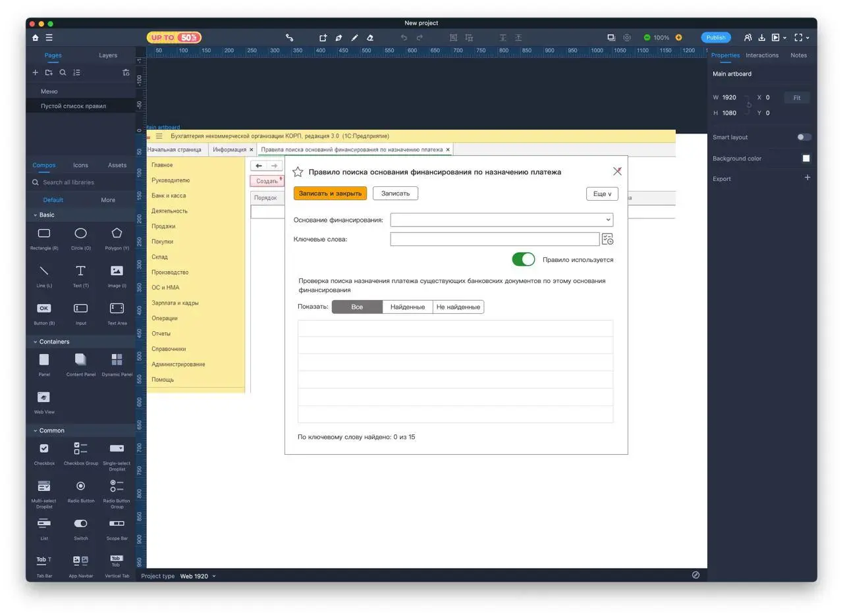This screenshot has width=843, height=616.
Task: Select 'Все' in the Показать filter
Action: pyautogui.click(x=357, y=307)
